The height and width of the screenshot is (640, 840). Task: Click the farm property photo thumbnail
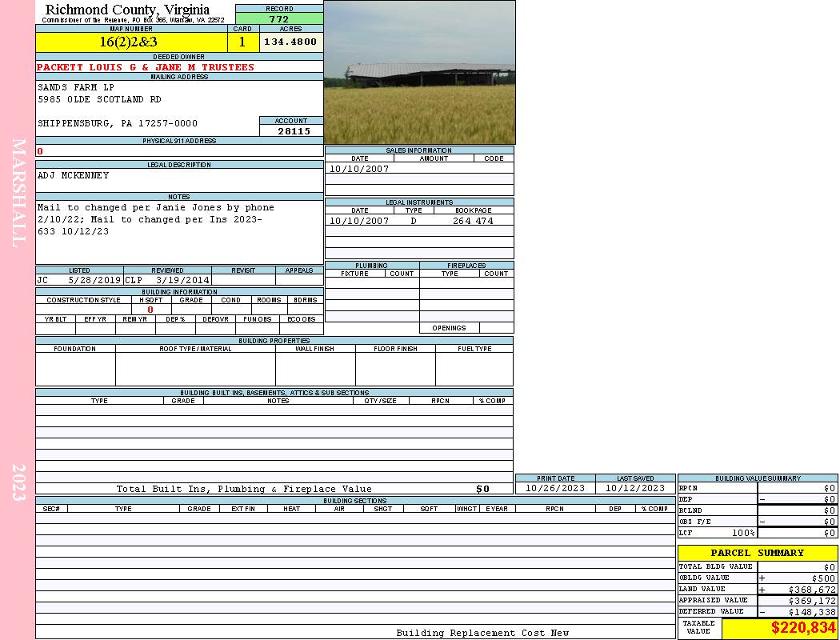(419, 72)
